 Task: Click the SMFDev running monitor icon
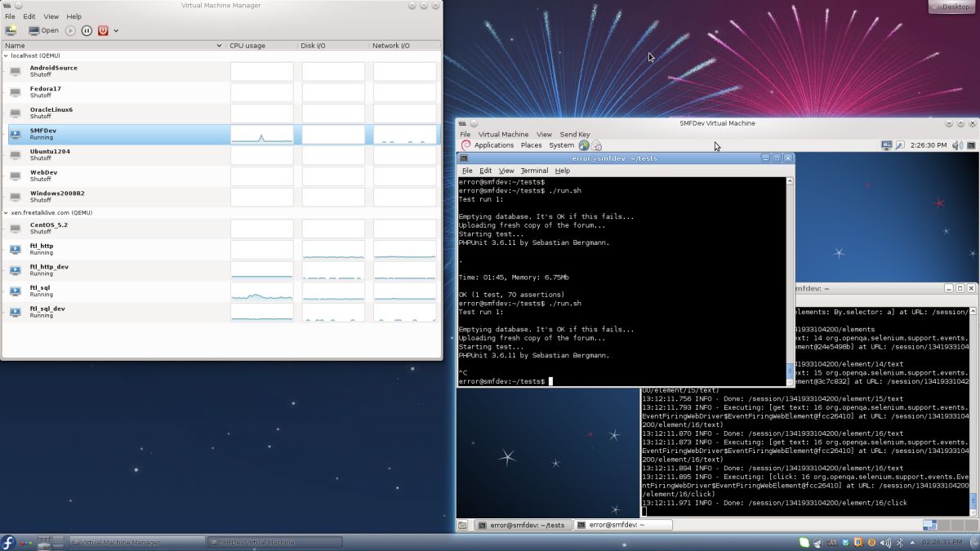[16, 134]
